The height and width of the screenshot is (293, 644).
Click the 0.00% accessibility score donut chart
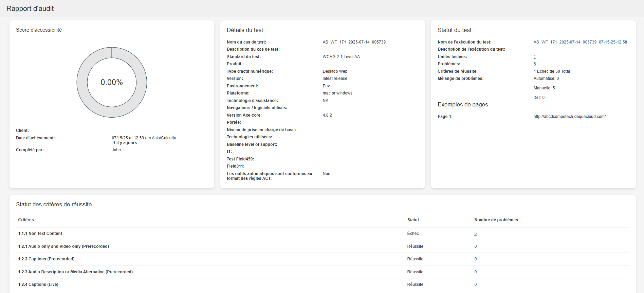click(x=112, y=82)
